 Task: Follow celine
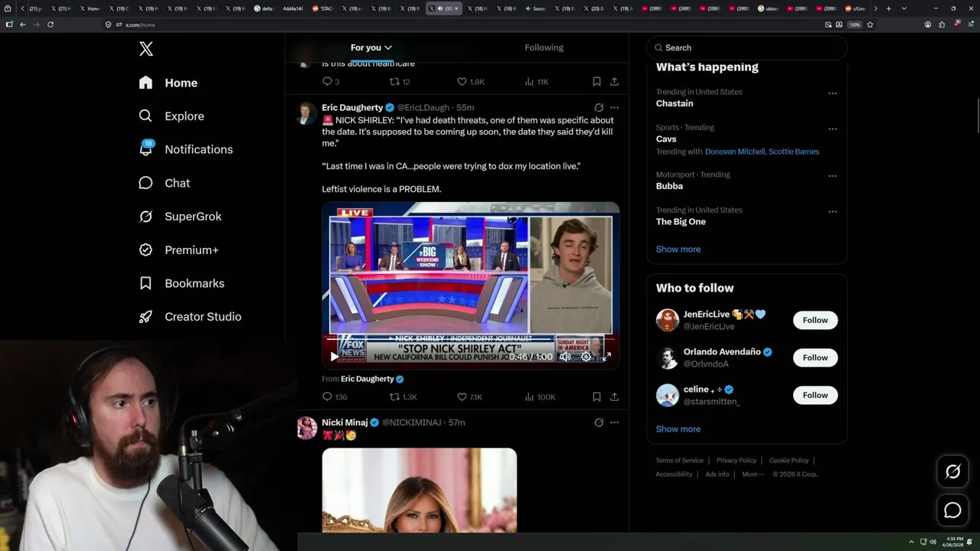[815, 396]
